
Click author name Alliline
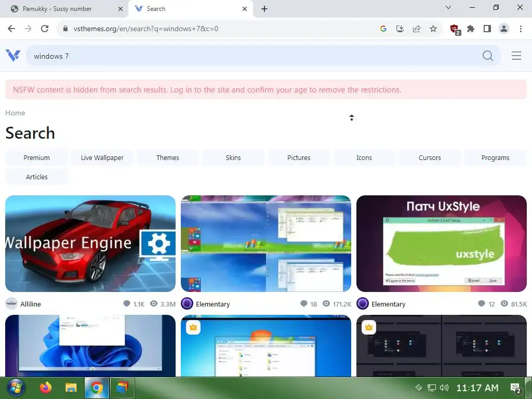tap(31, 303)
